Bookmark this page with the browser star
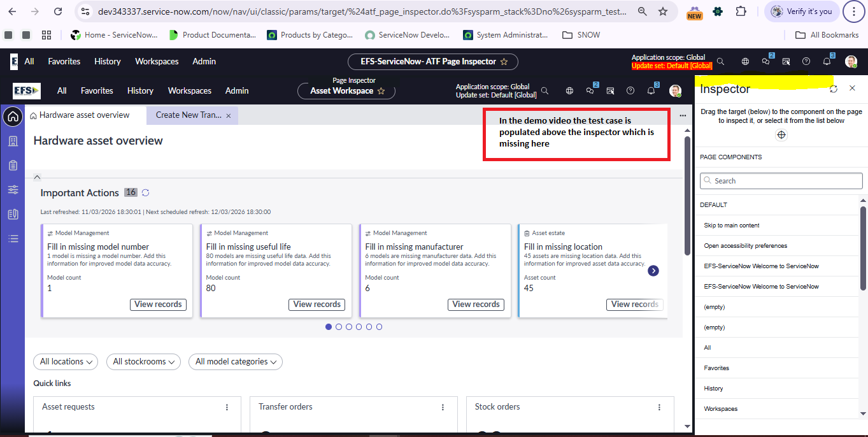 coord(662,11)
